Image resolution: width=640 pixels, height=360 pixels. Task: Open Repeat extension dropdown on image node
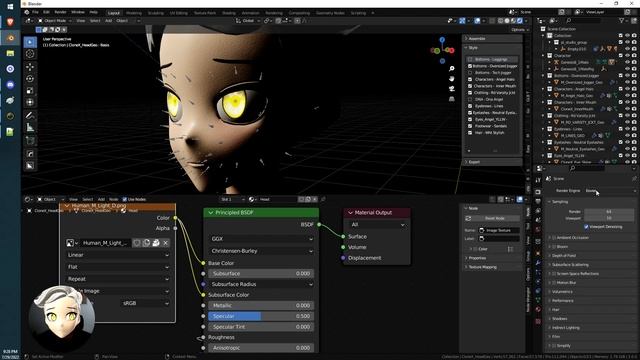[118, 279]
